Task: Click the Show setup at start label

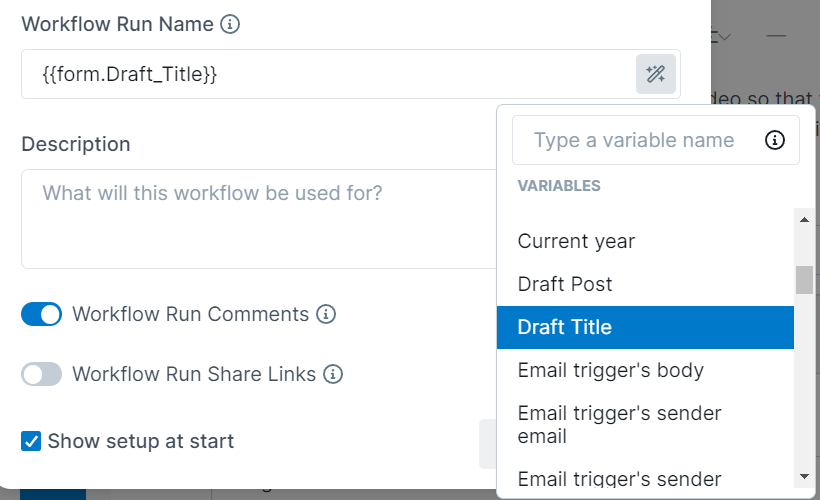Action: pyautogui.click(x=141, y=441)
